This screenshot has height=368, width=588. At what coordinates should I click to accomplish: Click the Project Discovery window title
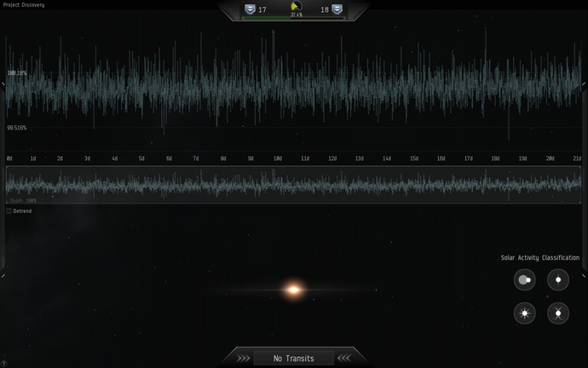24,5
